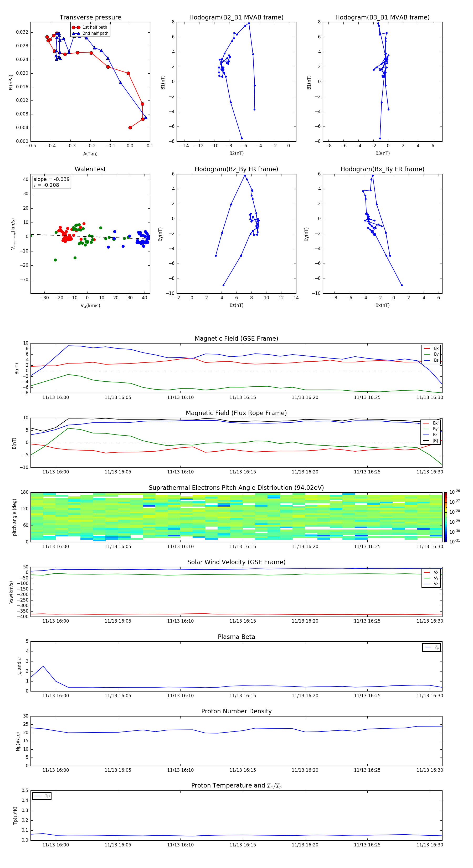Select 'Vy' legend entry
The width and height of the screenshot is (473, 868).
431,578
